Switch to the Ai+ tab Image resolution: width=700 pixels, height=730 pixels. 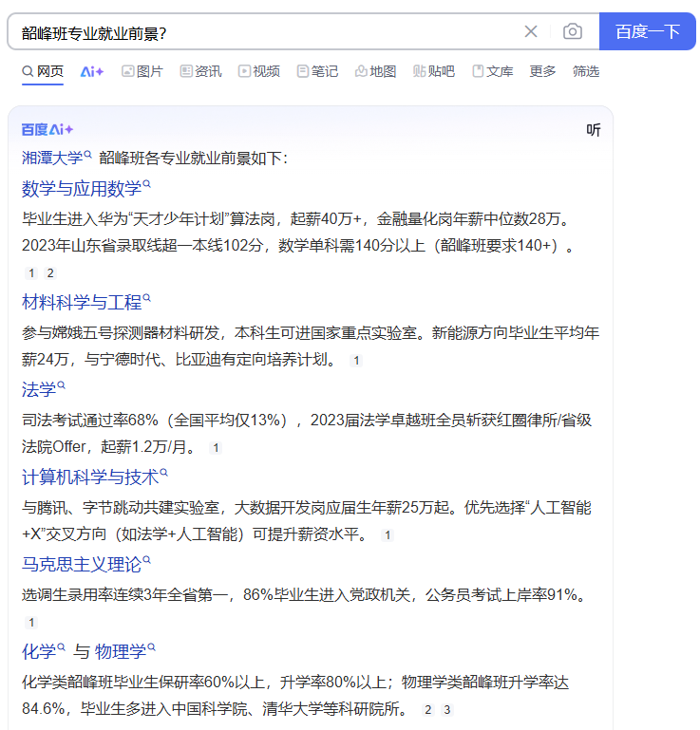click(92, 71)
